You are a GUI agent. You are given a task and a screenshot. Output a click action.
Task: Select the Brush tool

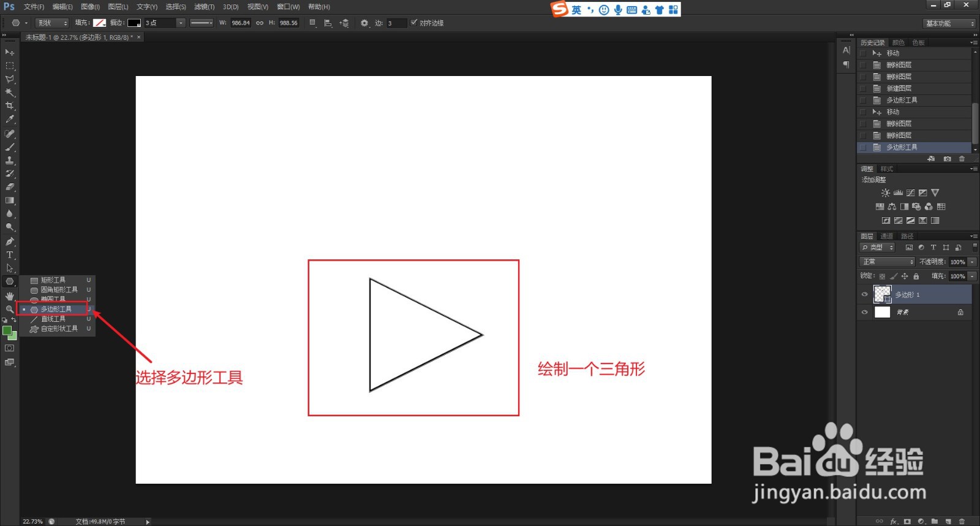coord(10,147)
